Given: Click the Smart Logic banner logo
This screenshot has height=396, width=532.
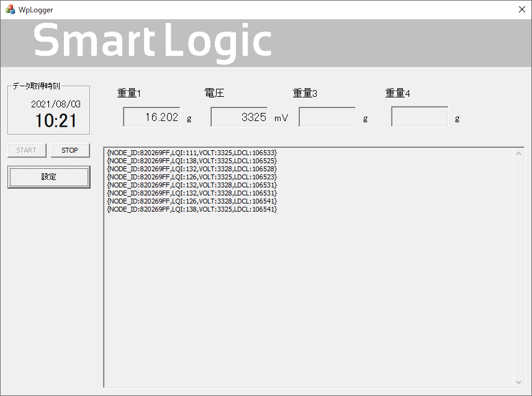Looking at the screenshot, I should (153, 42).
